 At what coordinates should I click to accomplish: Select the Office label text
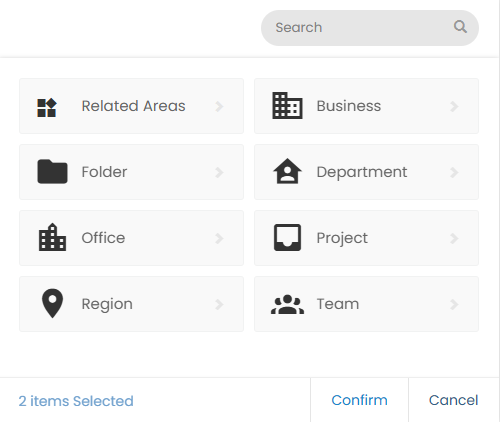pos(103,238)
